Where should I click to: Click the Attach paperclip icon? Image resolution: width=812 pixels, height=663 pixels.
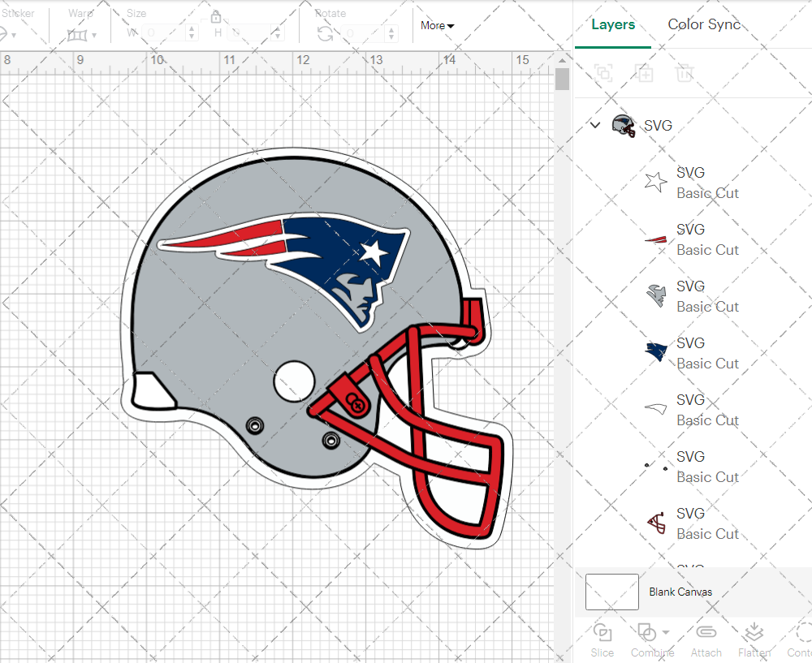(x=706, y=638)
